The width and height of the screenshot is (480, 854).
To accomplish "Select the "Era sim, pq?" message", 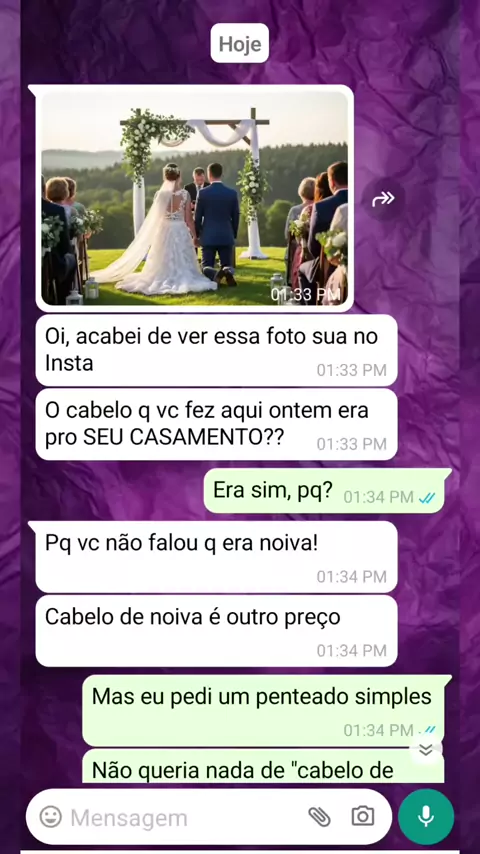I will click(324, 491).
